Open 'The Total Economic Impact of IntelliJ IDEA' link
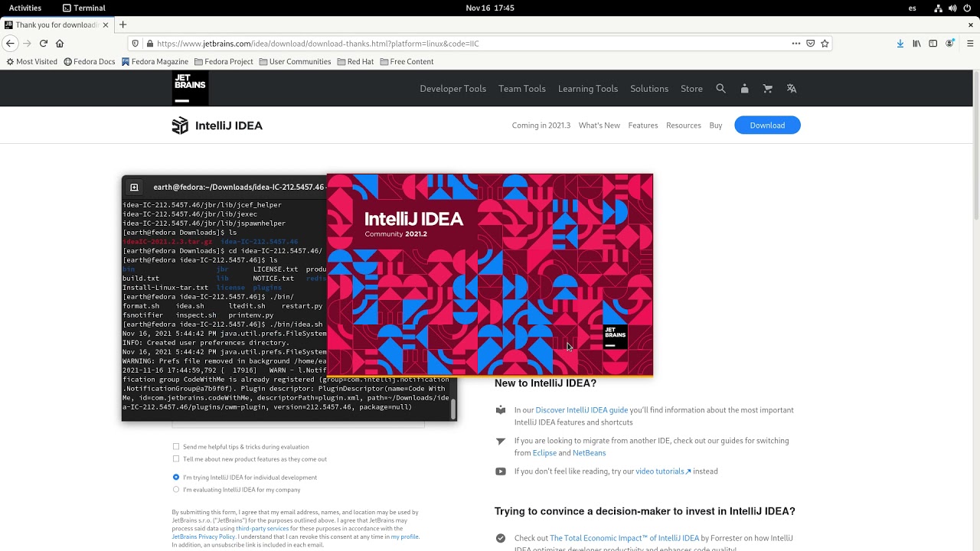980x551 pixels. 624,538
